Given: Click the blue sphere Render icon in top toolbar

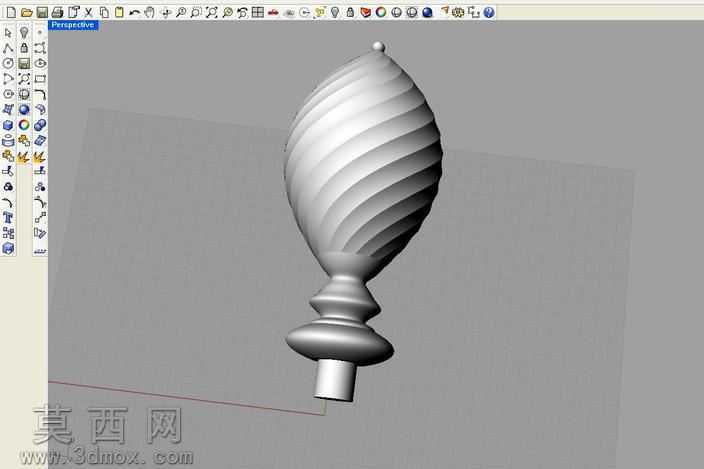Looking at the screenshot, I should 427,12.
